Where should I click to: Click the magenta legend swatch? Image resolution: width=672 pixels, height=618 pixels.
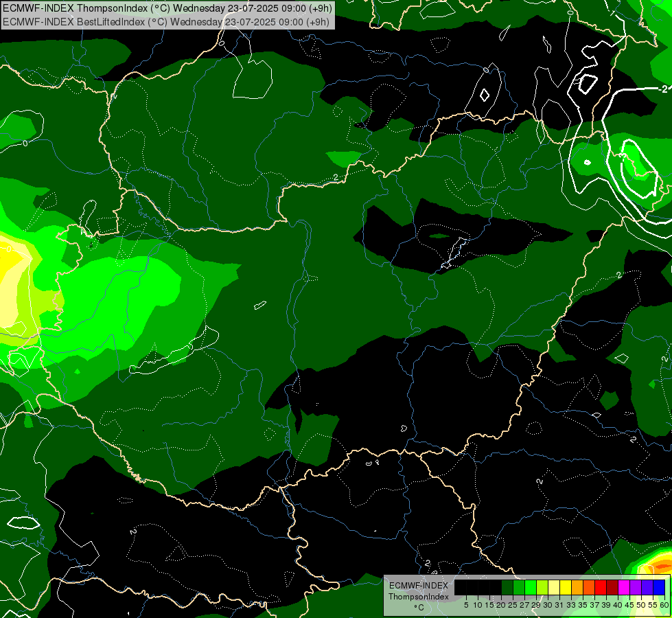[x=625, y=587]
